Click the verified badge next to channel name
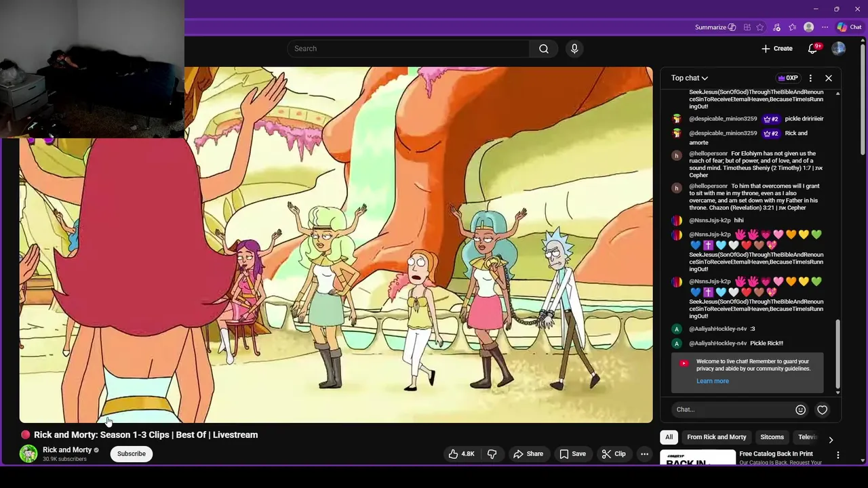The image size is (868, 488). click(96, 450)
